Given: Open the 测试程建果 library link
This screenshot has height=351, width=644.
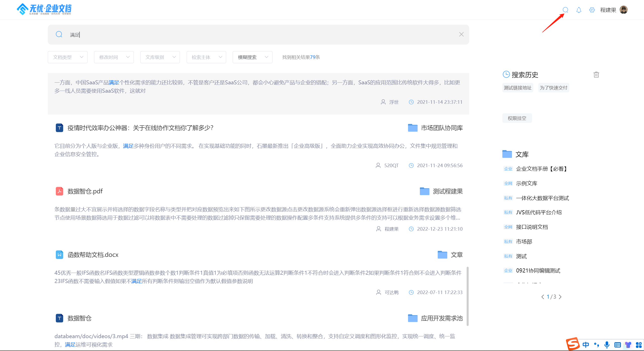Looking at the screenshot, I should pos(448,191).
